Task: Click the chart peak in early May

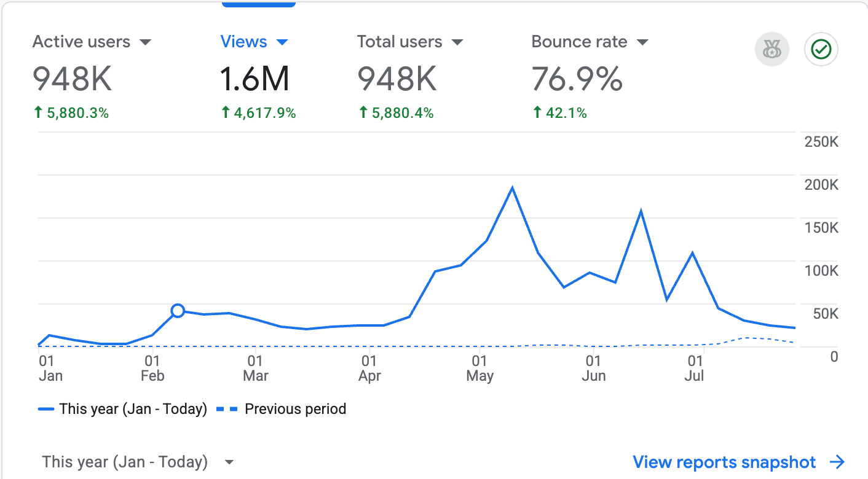Action: click(512, 188)
